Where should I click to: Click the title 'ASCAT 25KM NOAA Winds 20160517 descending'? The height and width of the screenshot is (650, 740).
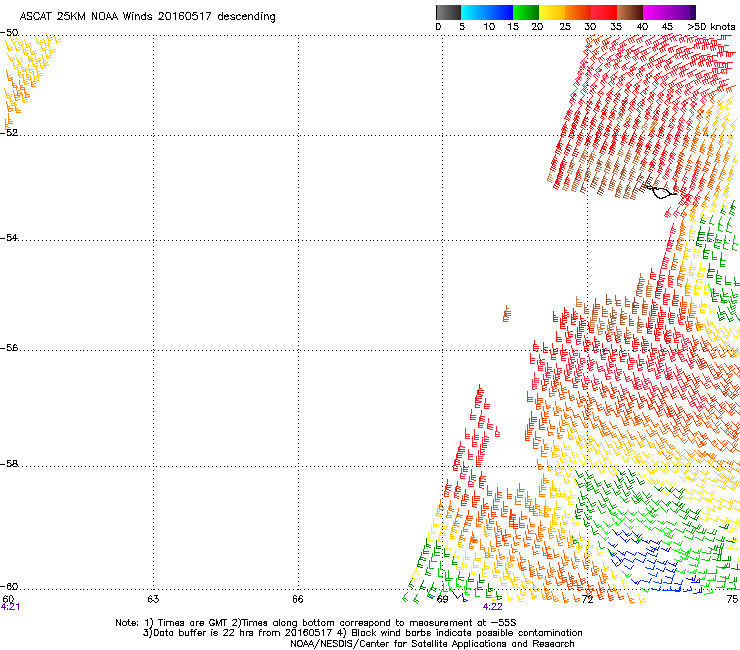click(x=147, y=17)
